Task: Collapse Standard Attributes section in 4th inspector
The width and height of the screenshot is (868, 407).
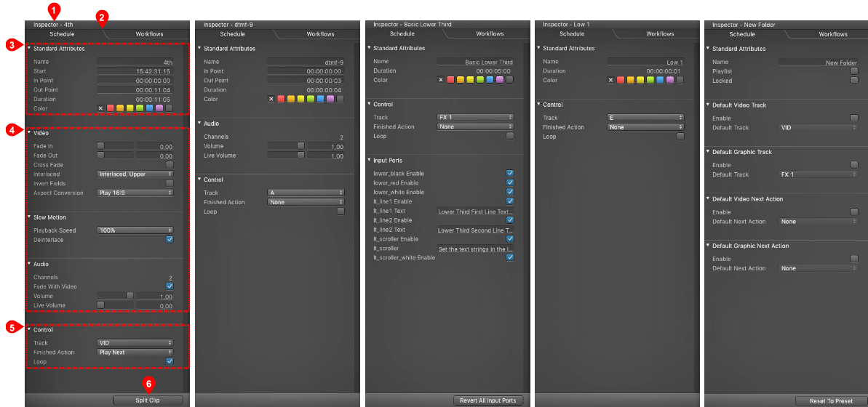Action: pos(29,48)
